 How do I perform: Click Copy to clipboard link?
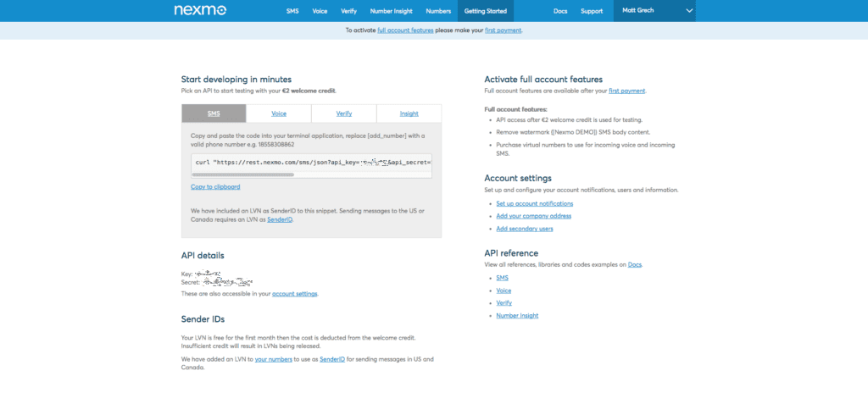pos(215,187)
